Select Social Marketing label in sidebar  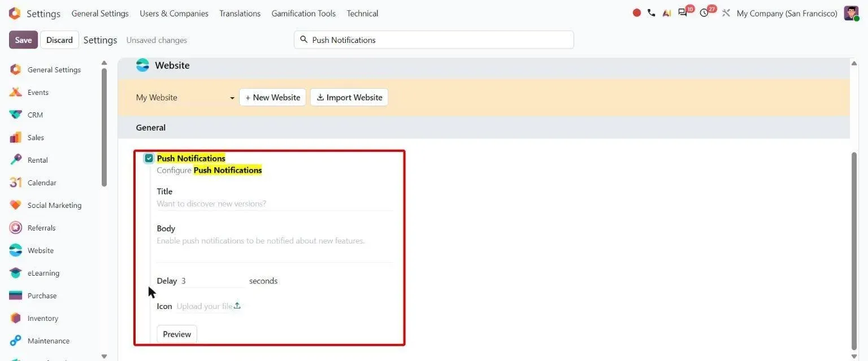(x=54, y=205)
